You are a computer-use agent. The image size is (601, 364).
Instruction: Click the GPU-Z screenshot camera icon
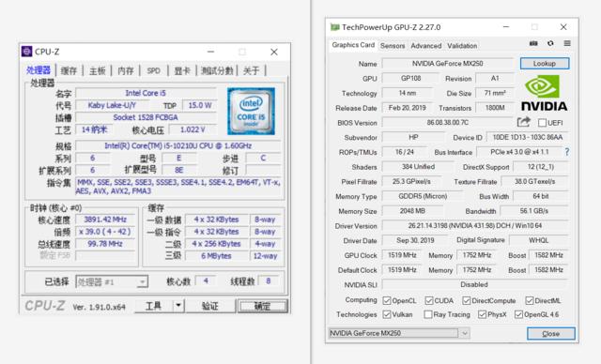click(533, 44)
